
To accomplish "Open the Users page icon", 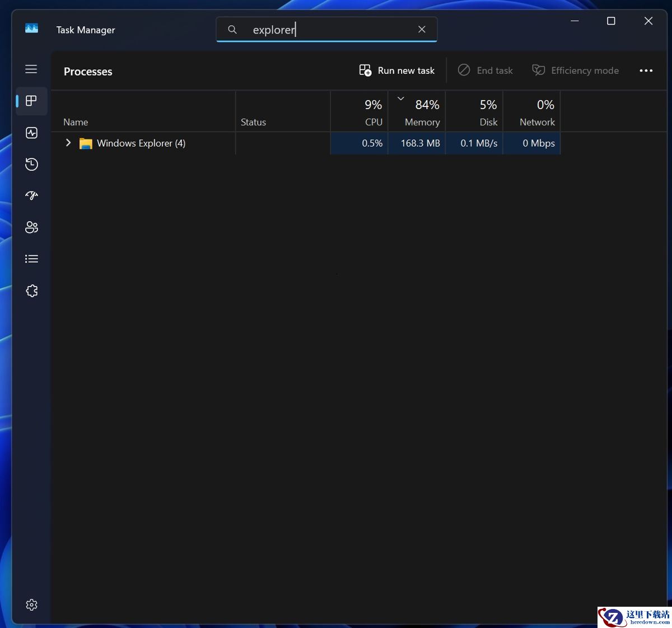I will click(31, 227).
